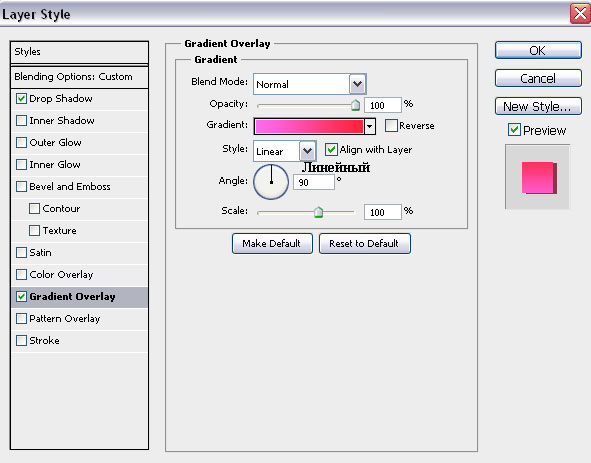The width and height of the screenshot is (591, 463).
Task: Click the Make Default button
Action: [272, 244]
